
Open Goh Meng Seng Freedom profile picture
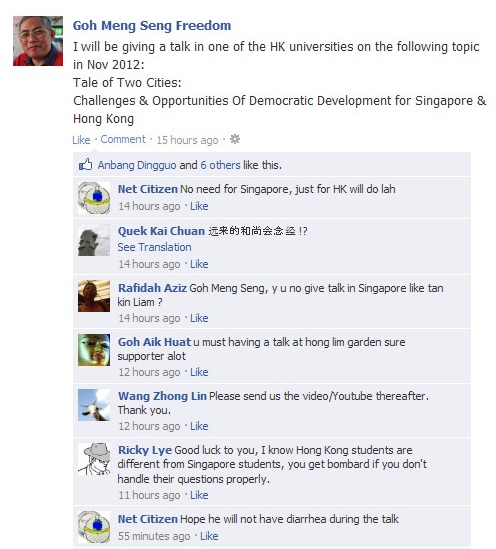pos(38,41)
